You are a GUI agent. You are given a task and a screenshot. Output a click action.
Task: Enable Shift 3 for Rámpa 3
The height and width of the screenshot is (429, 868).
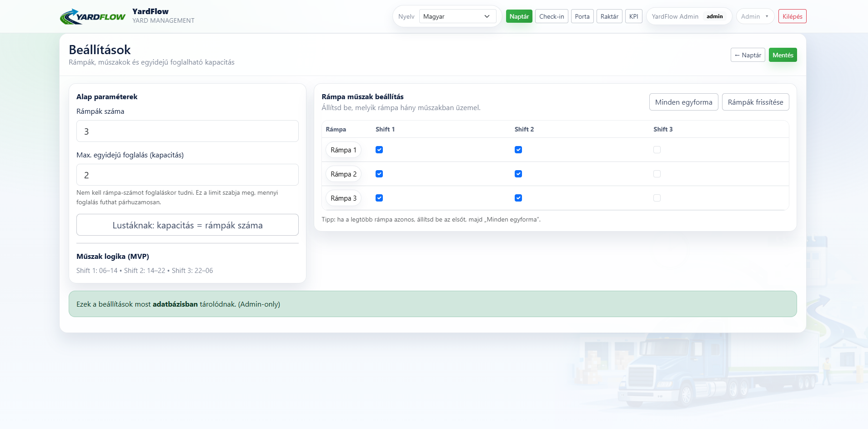657,198
